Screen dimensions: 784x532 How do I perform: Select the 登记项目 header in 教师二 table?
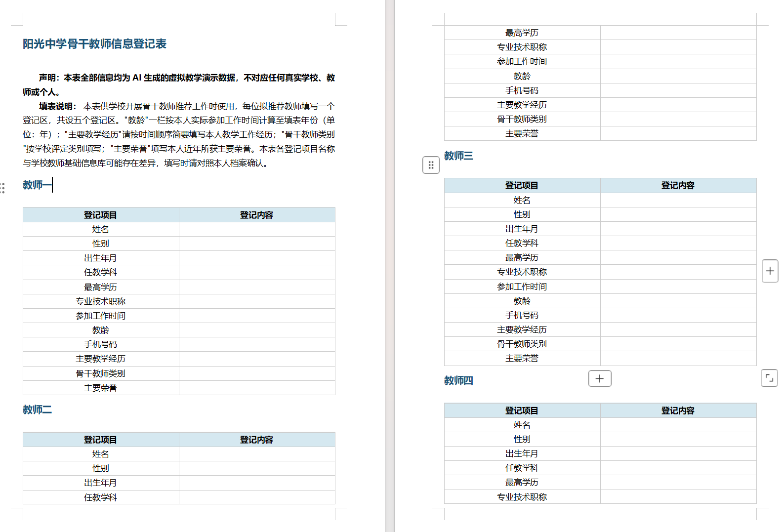100,440
